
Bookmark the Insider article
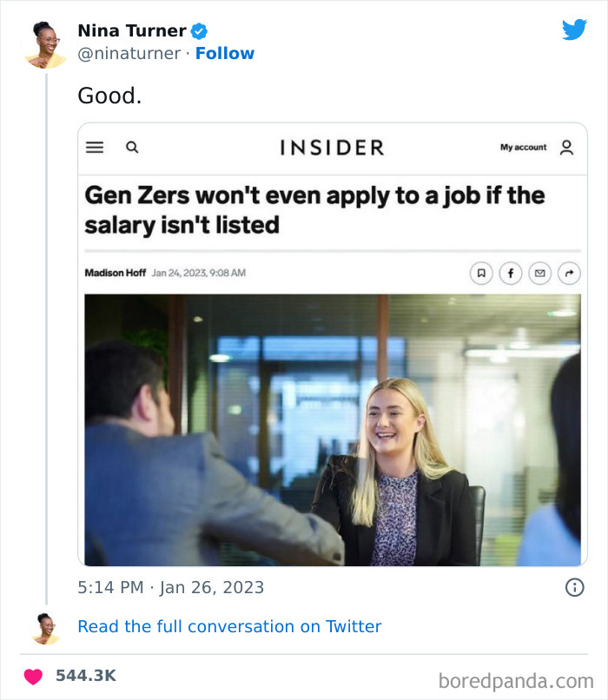[482, 273]
